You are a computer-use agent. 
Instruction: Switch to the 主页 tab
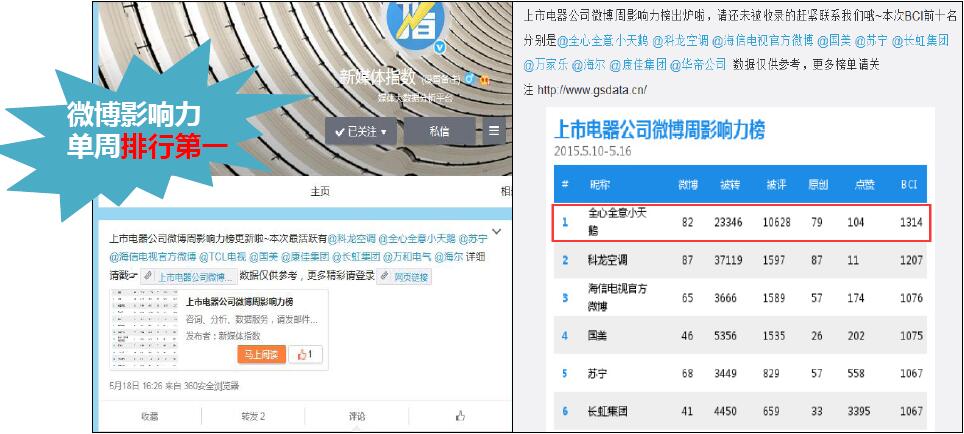(x=320, y=191)
